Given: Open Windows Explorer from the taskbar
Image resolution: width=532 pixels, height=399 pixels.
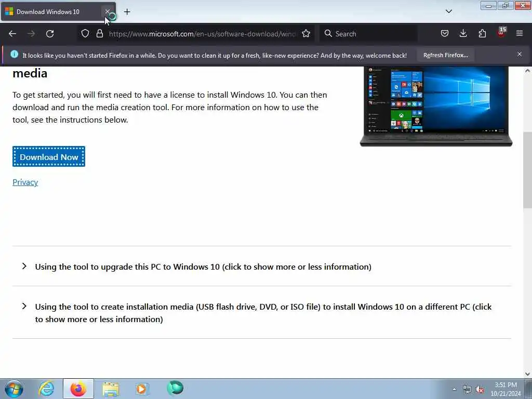Looking at the screenshot, I should pos(111,389).
